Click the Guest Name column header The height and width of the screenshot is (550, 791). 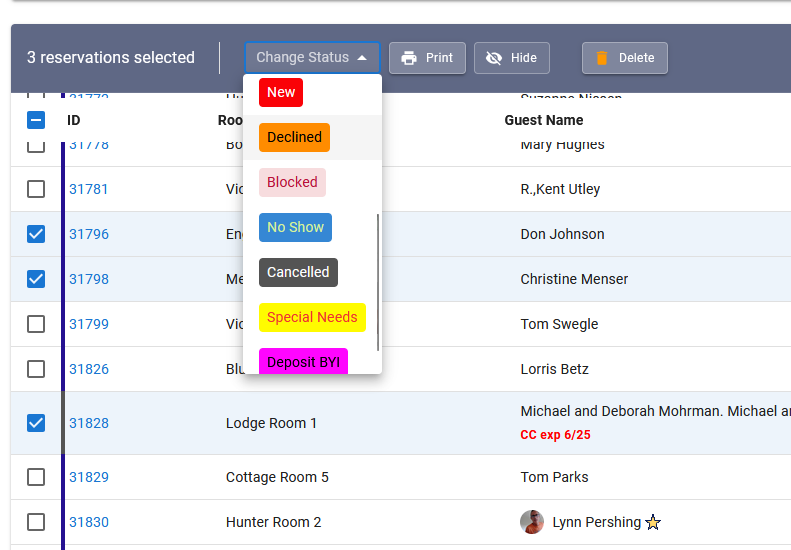click(544, 120)
